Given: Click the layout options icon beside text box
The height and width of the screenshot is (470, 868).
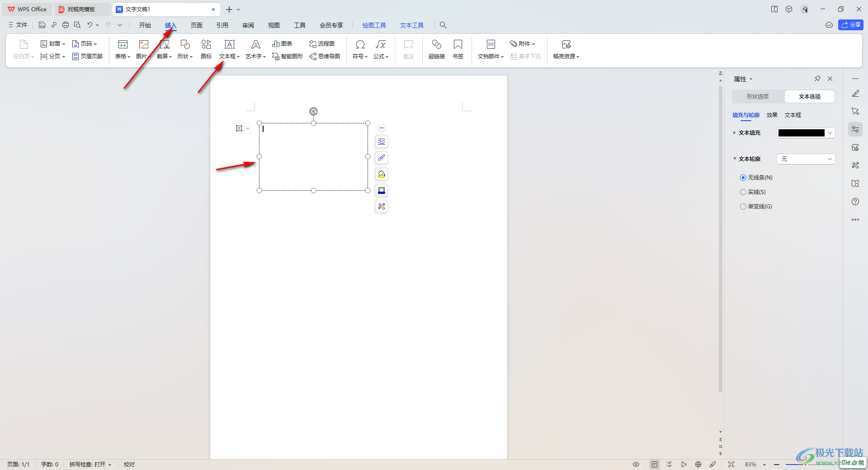Looking at the screenshot, I should coord(239,128).
